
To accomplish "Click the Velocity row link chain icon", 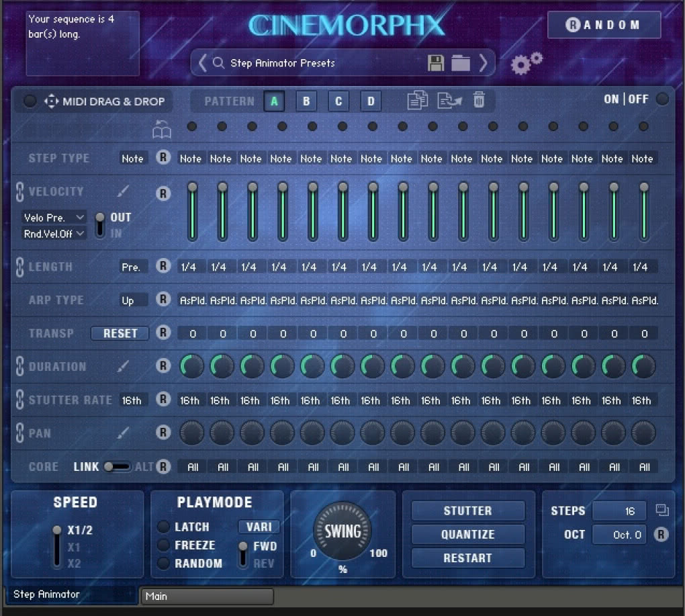I will tap(19, 192).
